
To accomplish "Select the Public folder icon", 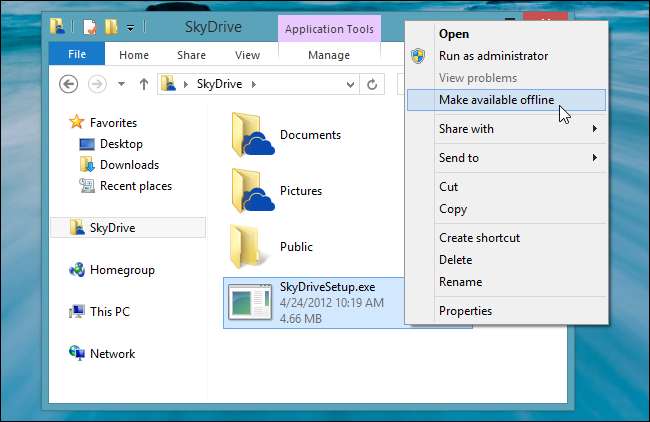I will 246,247.
